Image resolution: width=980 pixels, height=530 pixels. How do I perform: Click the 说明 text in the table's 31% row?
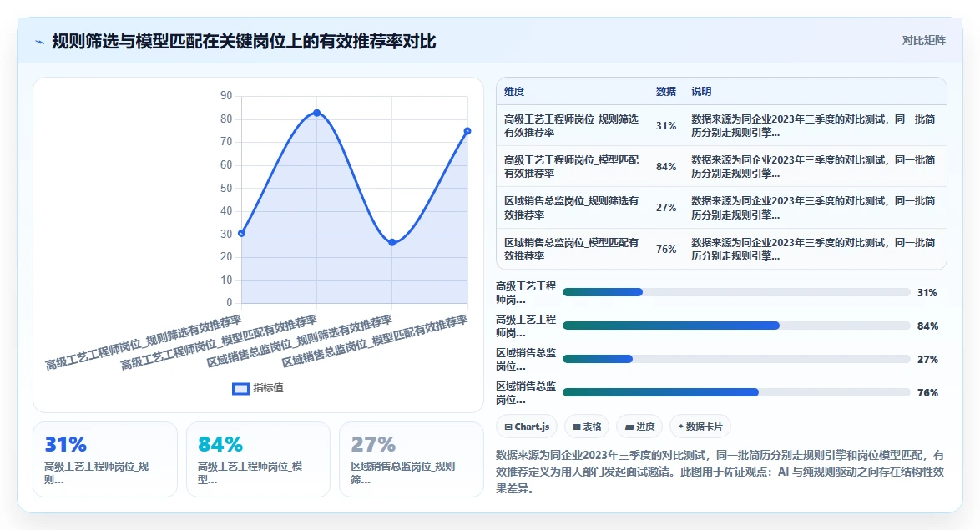(813, 126)
